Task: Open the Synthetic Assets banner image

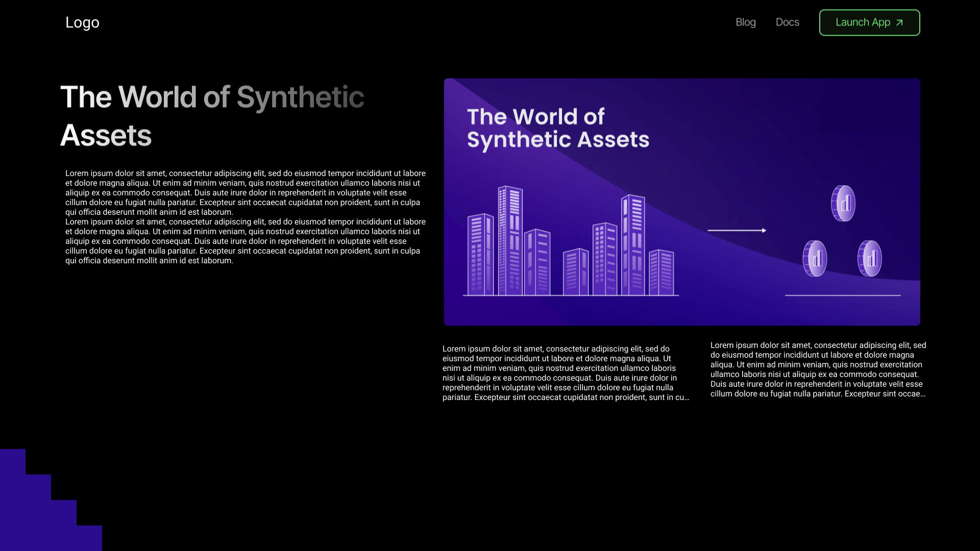Action: (682, 202)
